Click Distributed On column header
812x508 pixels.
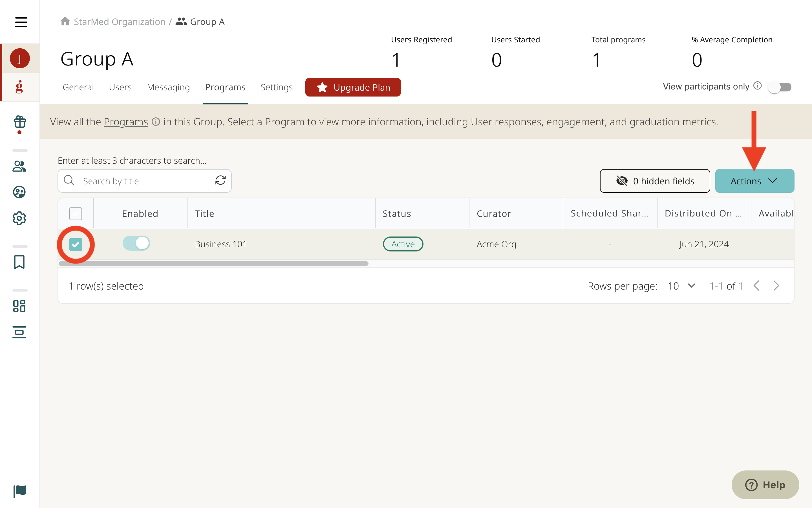(x=704, y=213)
